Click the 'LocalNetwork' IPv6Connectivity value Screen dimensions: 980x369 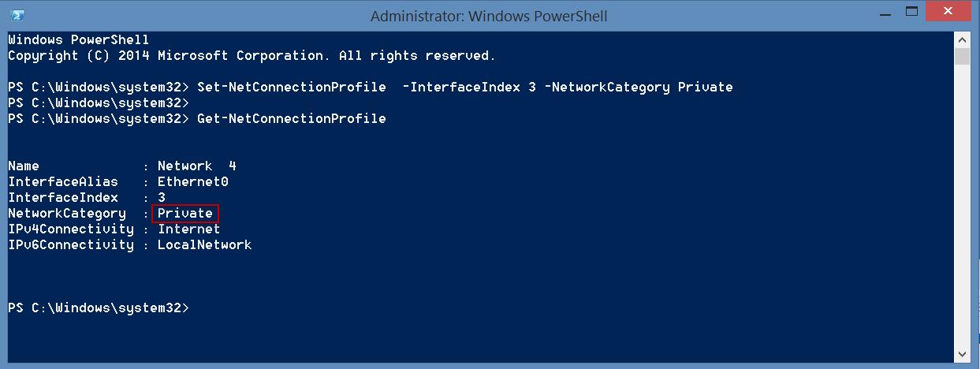pos(205,245)
